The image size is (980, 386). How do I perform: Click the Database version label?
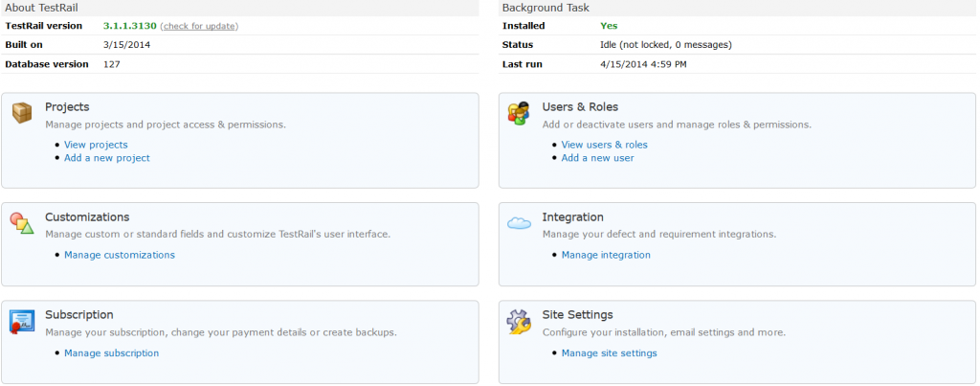coord(46,64)
